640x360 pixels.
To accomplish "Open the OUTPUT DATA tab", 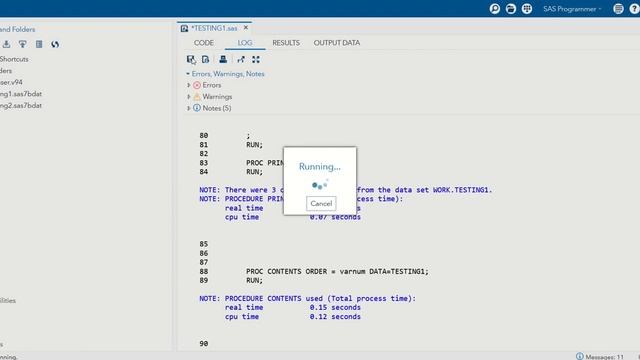I will 337,43.
